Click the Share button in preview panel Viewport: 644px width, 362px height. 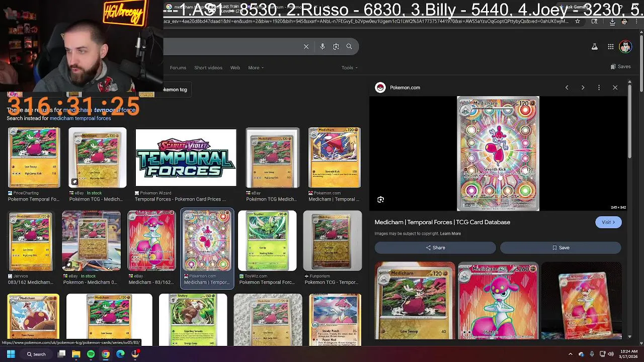[435, 248]
